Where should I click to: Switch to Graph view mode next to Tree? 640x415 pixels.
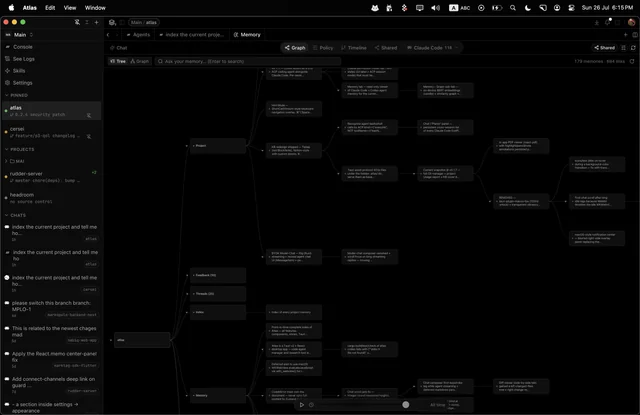tap(140, 61)
